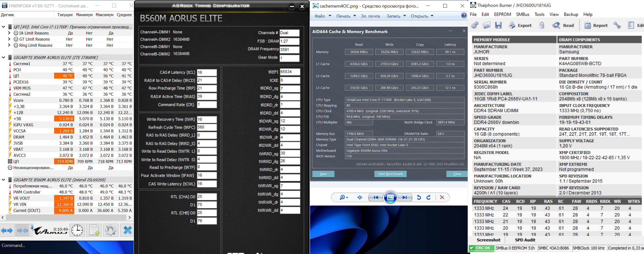Click Thaiphoon Burner open-folder icon
Image resolution: width=644 pixels, height=254 pixels.
click(x=486, y=25)
